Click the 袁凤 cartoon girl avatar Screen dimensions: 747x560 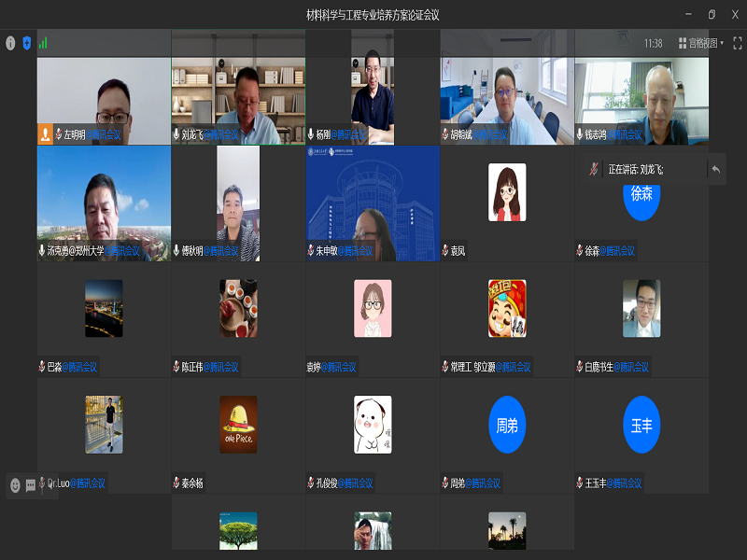pyautogui.click(x=507, y=192)
